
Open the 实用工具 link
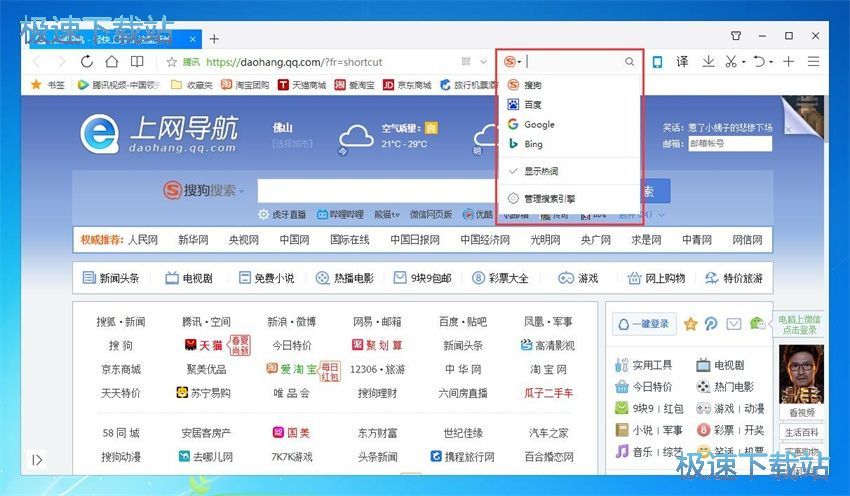tap(644, 365)
